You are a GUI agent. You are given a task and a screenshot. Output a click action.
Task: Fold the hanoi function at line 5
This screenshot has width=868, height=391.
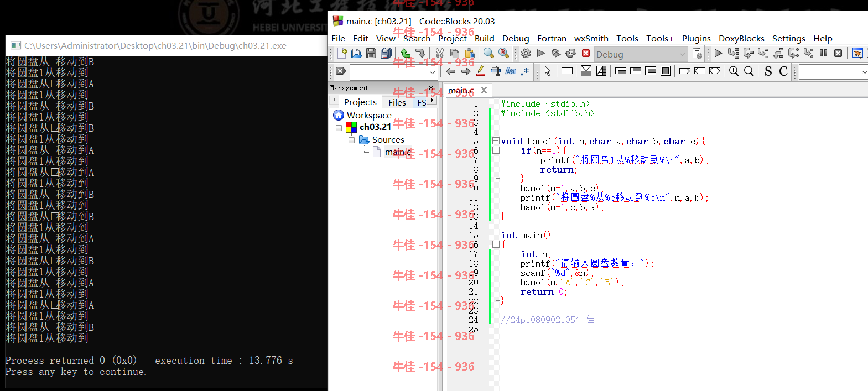(496, 141)
